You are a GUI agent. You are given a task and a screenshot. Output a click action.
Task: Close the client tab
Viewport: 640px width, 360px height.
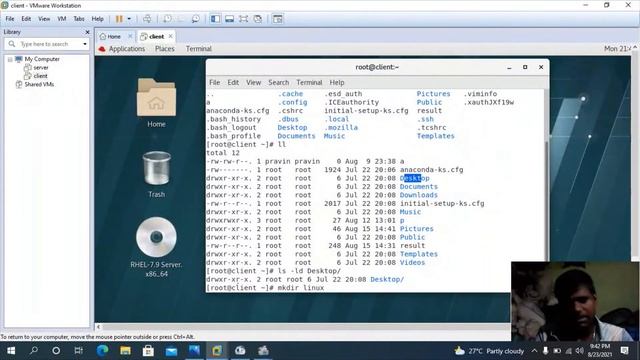click(x=171, y=36)
